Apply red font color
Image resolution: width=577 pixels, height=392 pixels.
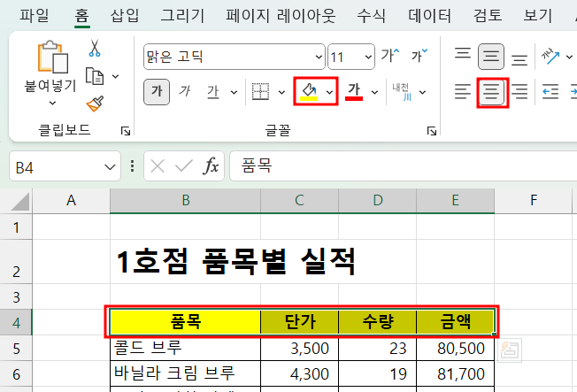click(354, 92)
